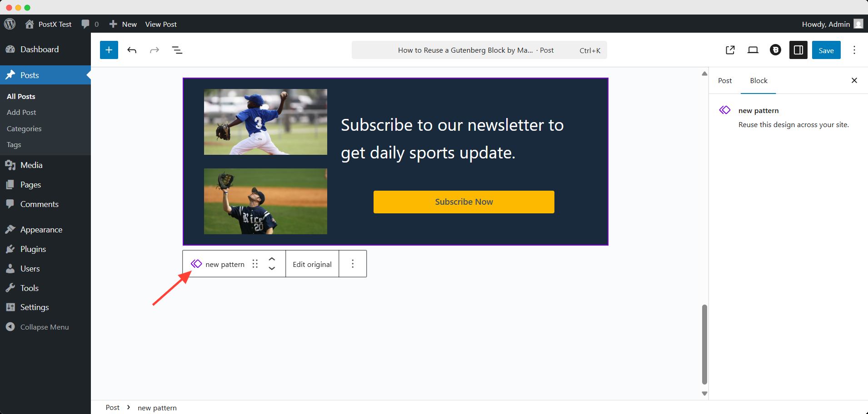Open editor Options three-dot menu
The height and width of the screenshot is (414, 868).
pyautogui.click(x=854, y=50)
